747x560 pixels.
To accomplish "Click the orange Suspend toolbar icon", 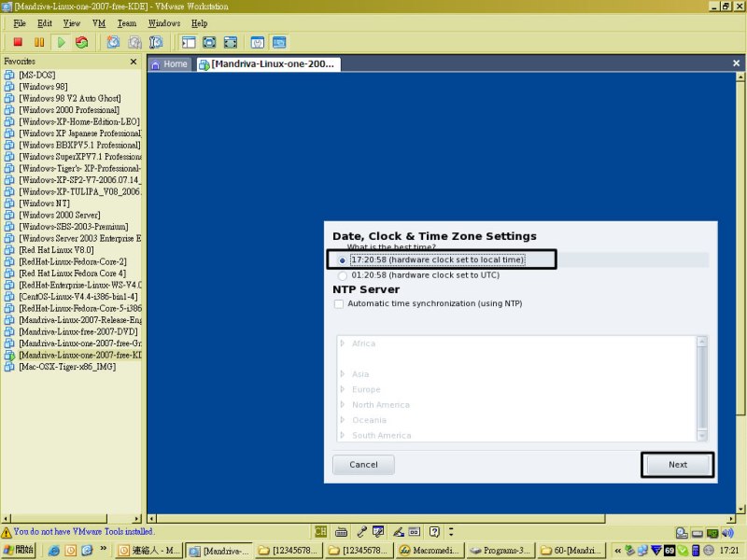I will pos(39,42).
